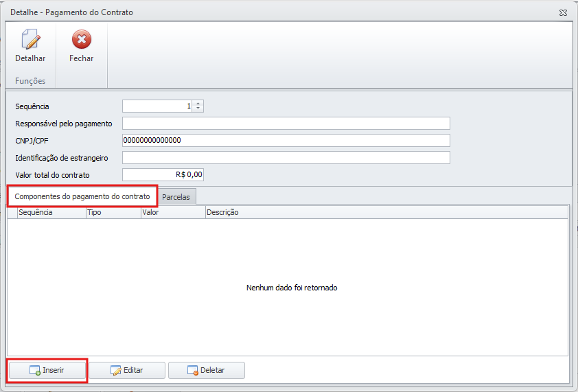Click the Identificação de estrangeiro field
Viewport: 578px width, 392px height.
point(286,158)
